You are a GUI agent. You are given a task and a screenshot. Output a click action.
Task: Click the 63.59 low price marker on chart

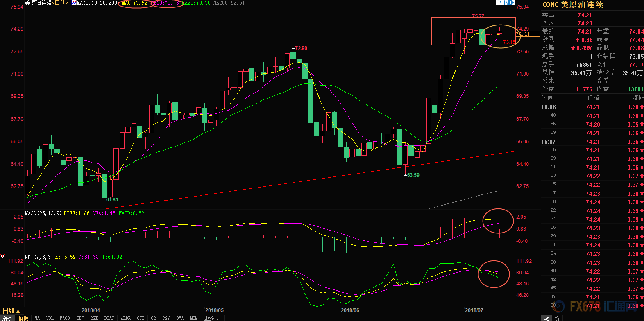tap(413, 175)
